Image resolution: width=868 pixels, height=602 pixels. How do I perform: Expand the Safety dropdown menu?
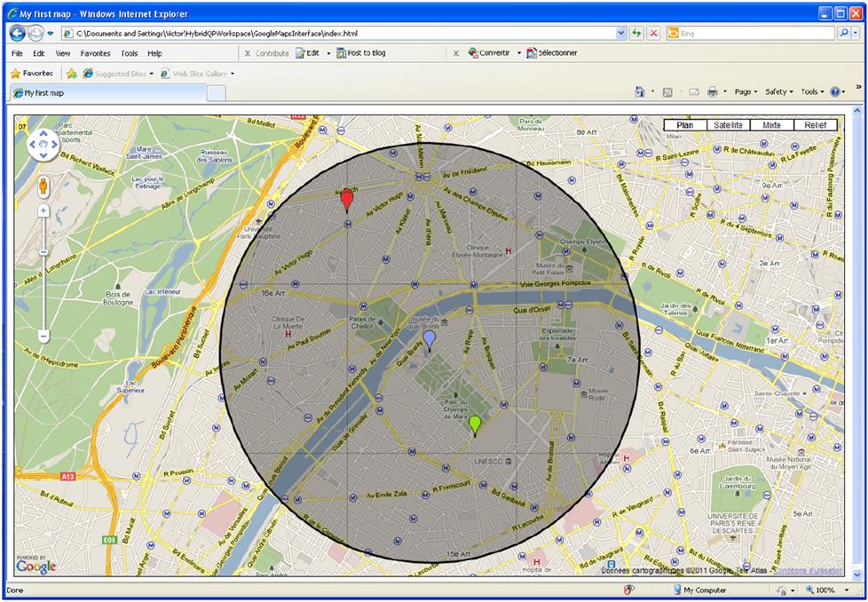pos(778,91)
